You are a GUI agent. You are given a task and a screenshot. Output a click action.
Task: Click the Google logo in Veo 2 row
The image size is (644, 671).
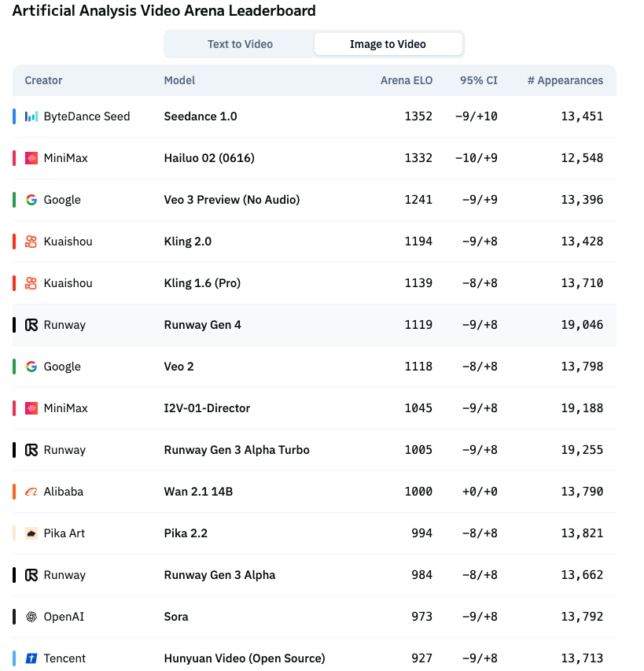31,367
